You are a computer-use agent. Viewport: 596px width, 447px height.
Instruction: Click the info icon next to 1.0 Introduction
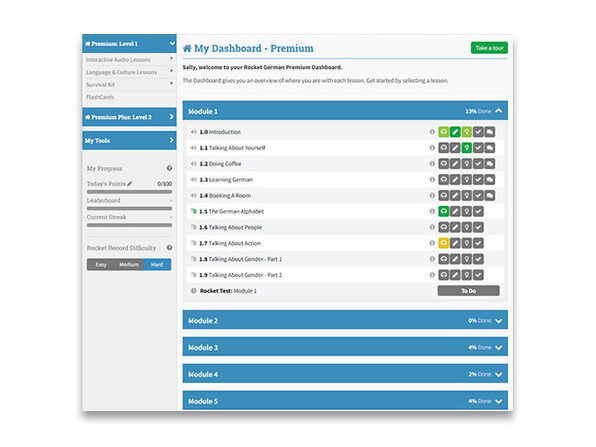pos(432,132)
